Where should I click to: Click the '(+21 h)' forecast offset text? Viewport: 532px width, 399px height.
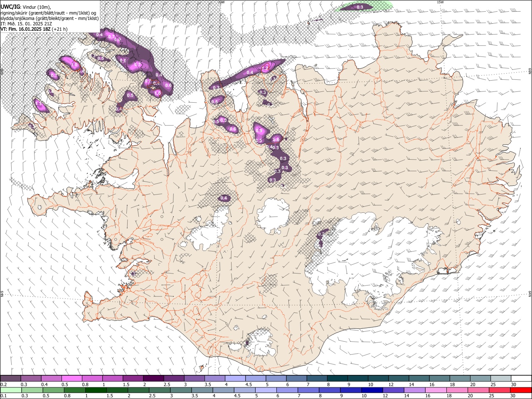pyautogui.click(x=60, y=29)
